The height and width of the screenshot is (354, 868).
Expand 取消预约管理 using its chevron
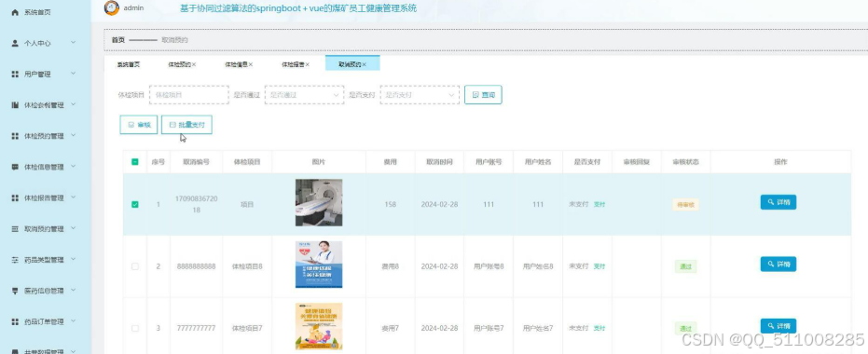click(73, 228)
